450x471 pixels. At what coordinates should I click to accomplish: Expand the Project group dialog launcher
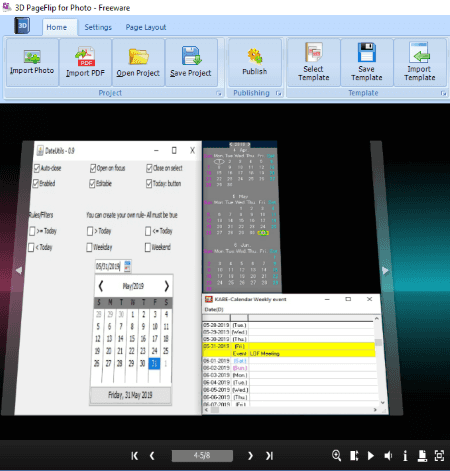[219, 93]
